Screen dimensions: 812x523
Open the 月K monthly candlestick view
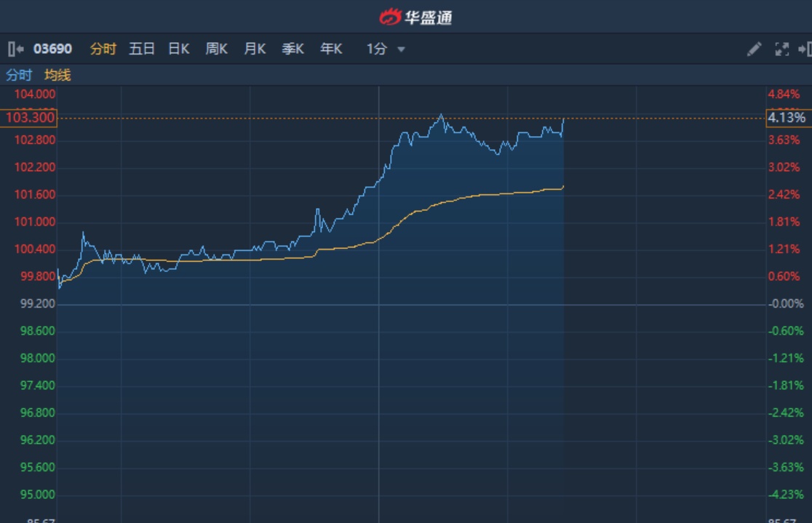click(255, 49)
